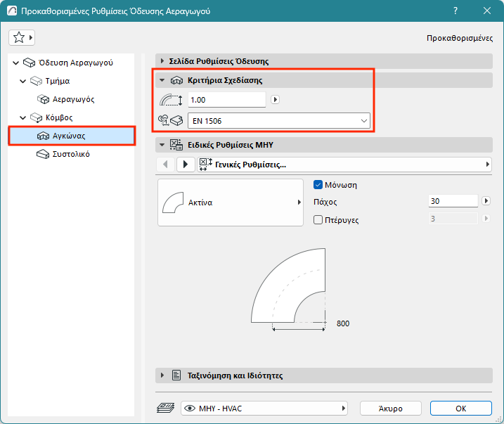Select the Τμήμα tree item
This screenshot has width=504, height=424.
(x=58, y=81)
